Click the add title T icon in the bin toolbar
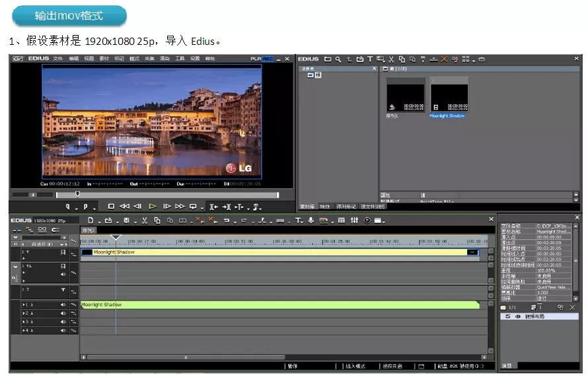Viewport: 588px width, 377px height. point(370,59)
